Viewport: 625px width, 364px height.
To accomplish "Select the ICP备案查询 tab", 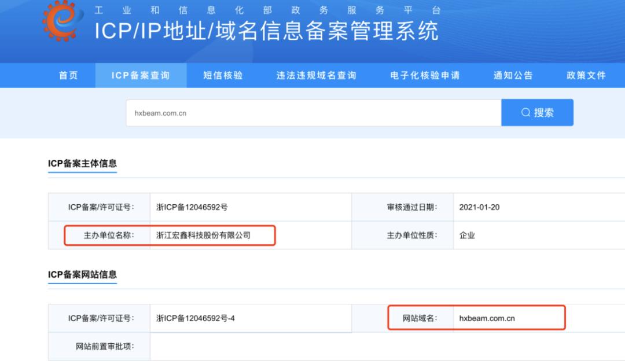I will point(142,75).
